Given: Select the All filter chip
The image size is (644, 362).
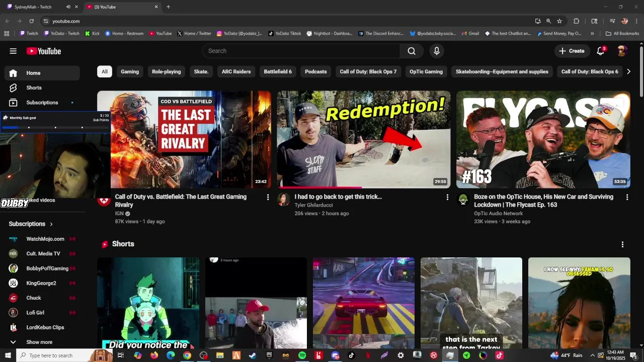Looking at the screenshot, I should click(105, 71).
